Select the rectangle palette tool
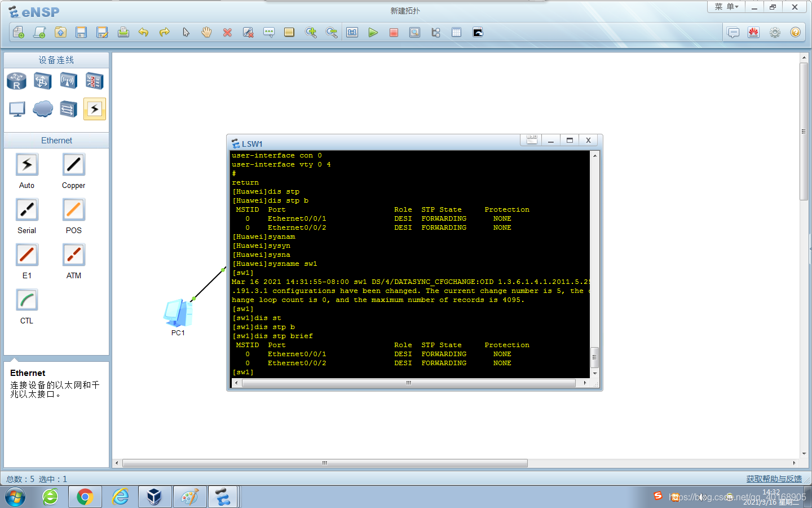This screenshot has width=812, height=508. click(289, 32)
